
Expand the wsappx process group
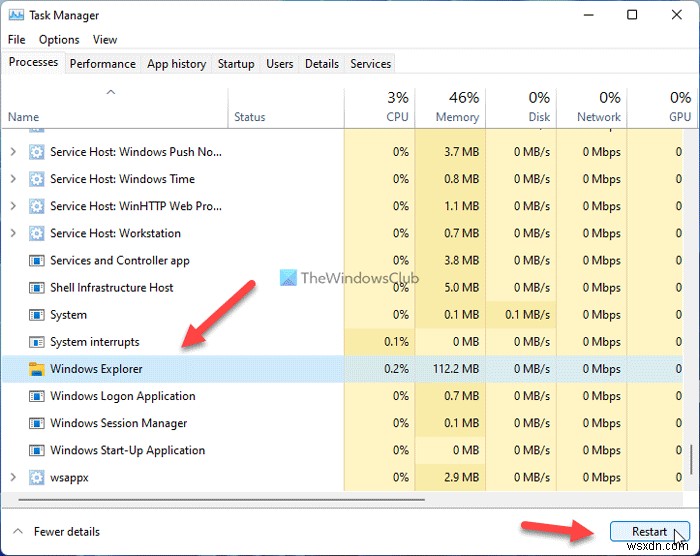click(13, 477)
